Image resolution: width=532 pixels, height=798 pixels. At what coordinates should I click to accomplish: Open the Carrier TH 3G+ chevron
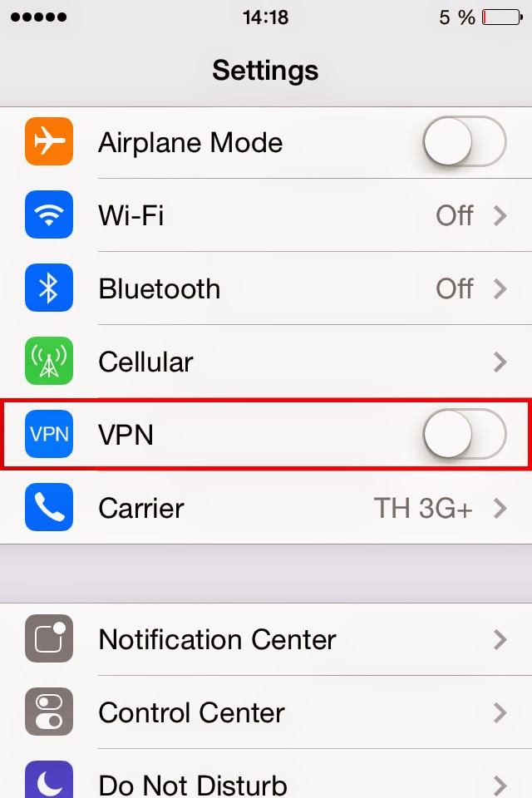[500, 508]
